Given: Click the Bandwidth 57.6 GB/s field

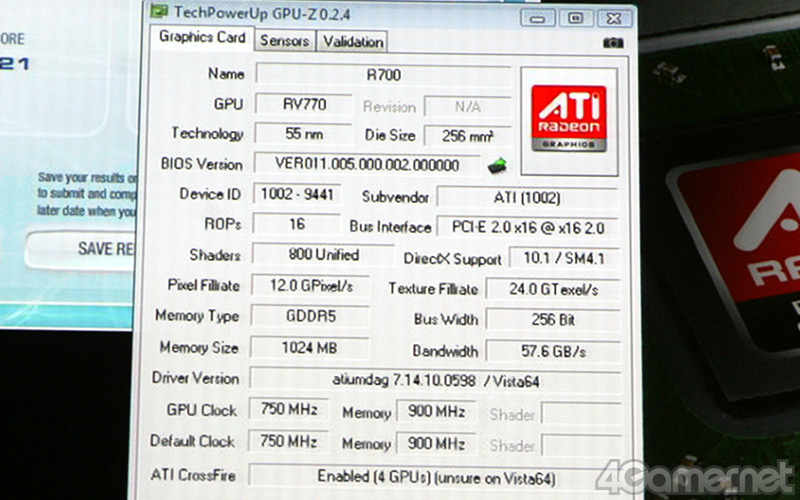Looking at the screenshot, I should [551, 351].
